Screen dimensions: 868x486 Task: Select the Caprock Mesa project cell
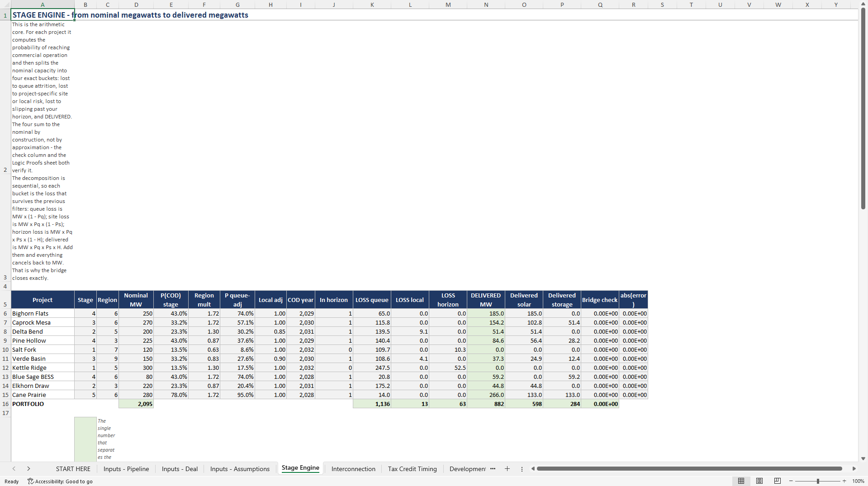pos(43,322)
